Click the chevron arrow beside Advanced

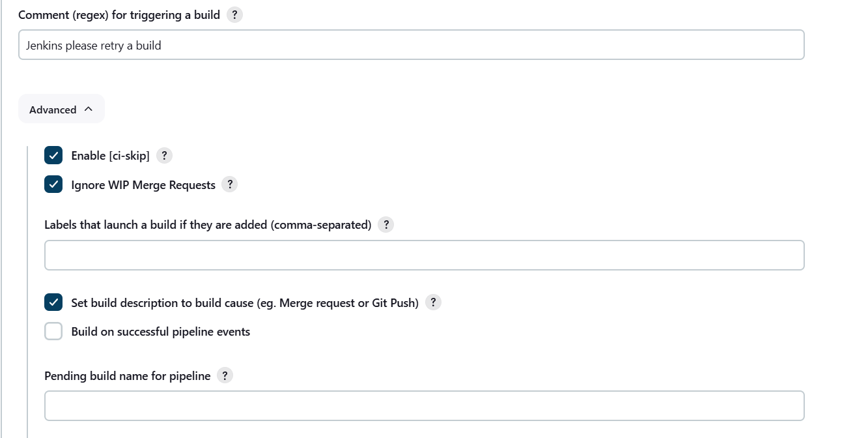coord(89,109)
